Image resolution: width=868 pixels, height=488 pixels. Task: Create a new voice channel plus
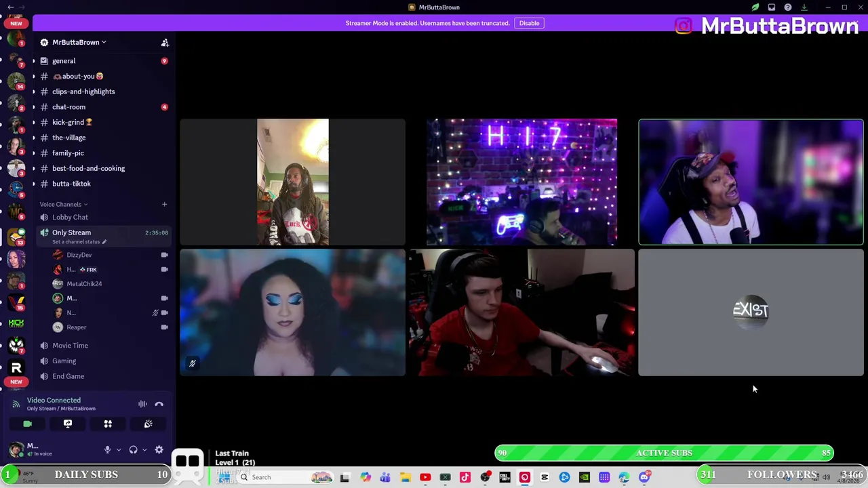click(x=164, y=204)
